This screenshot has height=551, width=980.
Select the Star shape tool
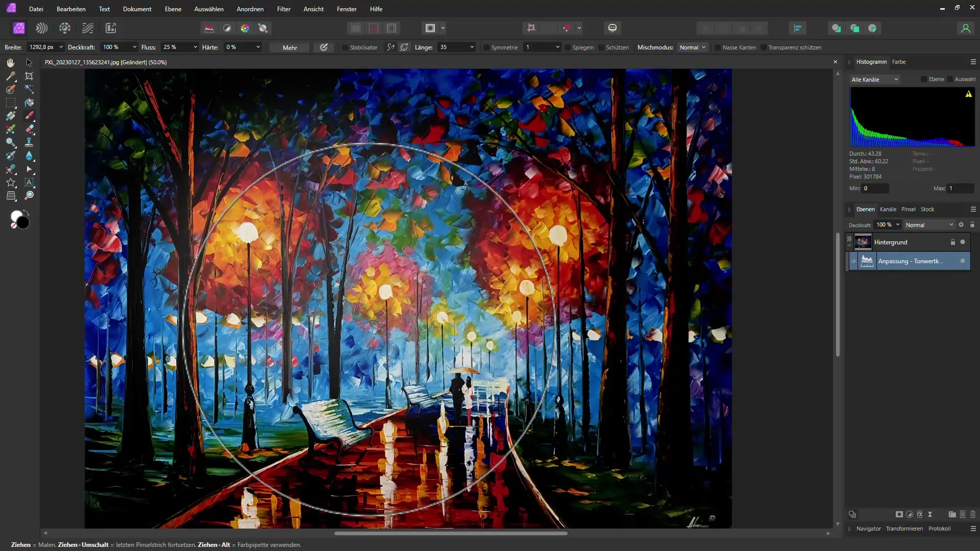[x=11, y=182]
